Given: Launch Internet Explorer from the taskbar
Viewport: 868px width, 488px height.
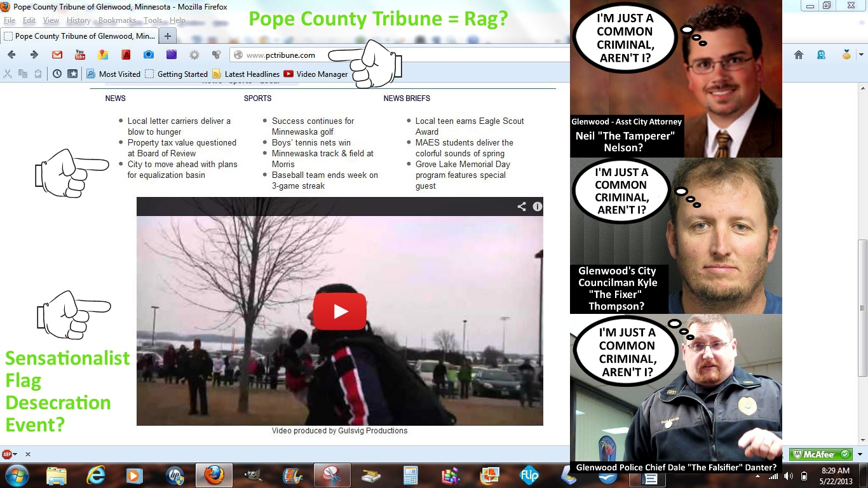Looking at the screenshot, I should pyautogui.click(x=96, y=475).
